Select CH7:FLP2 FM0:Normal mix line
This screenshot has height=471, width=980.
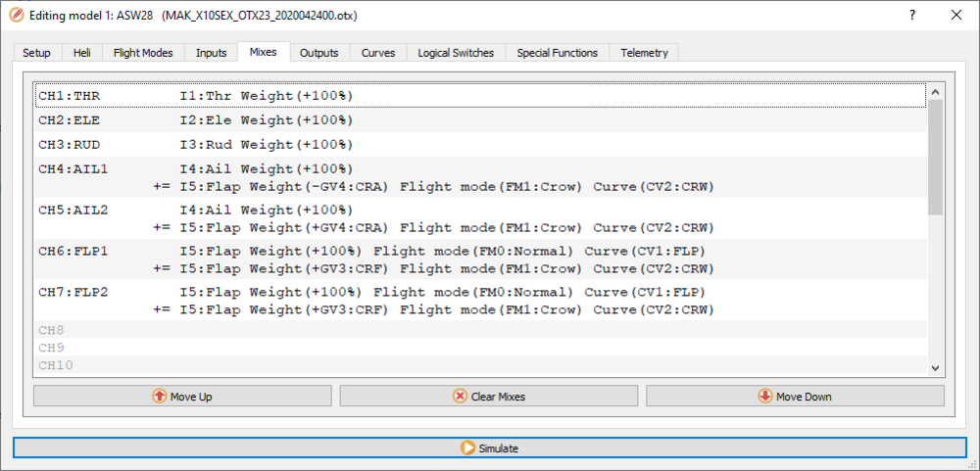click(480, 293)
